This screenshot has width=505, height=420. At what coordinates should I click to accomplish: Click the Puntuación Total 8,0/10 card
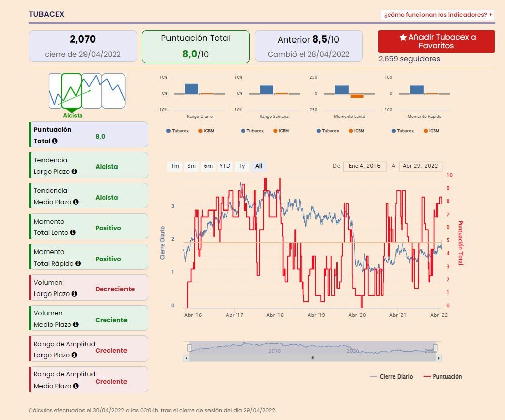click(x=195, y=47)
